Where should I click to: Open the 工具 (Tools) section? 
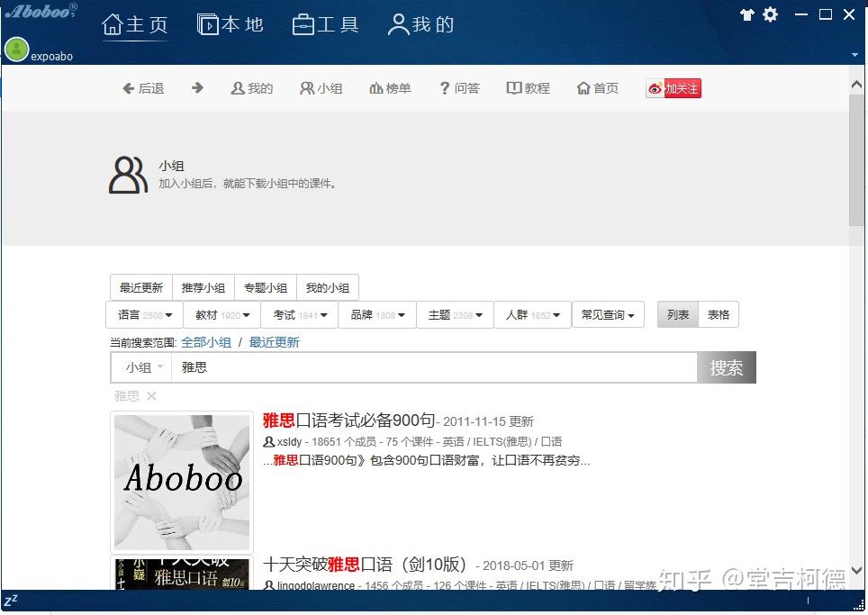tap(326, 24)
